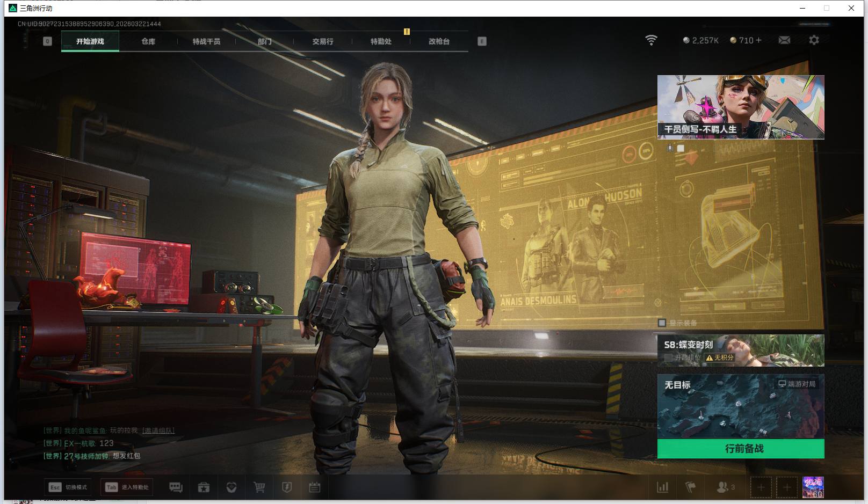The width and height of the screenshot is (868, 504).
Task: Open the star briefcase icon
Action: [204, 487]
